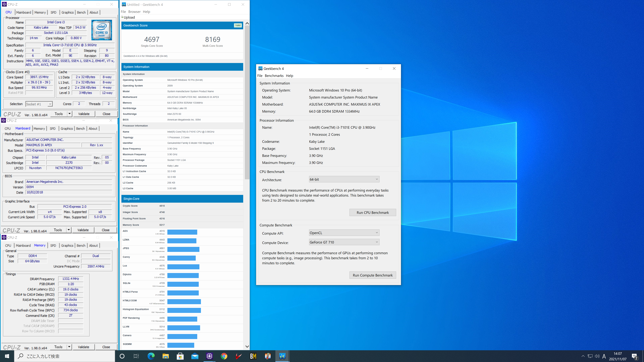The image size is (644, 362).
Task: Open volume control in the system tray
Action: [597, 356]
